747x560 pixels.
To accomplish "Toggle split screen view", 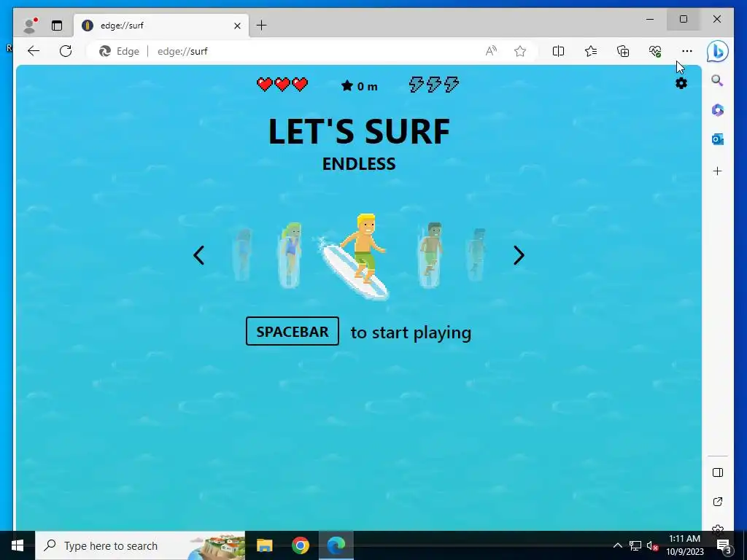I will click(x=558, y=51).
